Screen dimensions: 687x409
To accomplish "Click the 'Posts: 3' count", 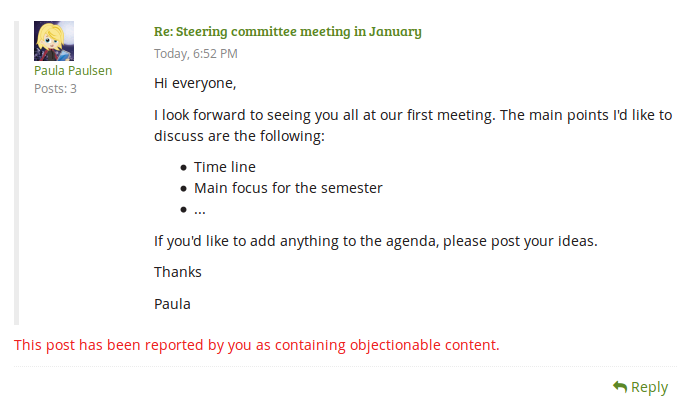I will [x=55, y=88].
